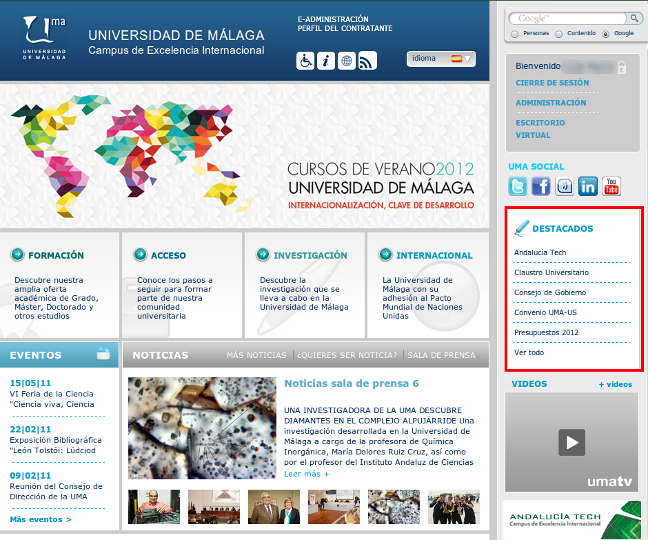This screenshot has height=540, width=648.
Task: Open Más Noticias in news header
Action: (256, 355)
